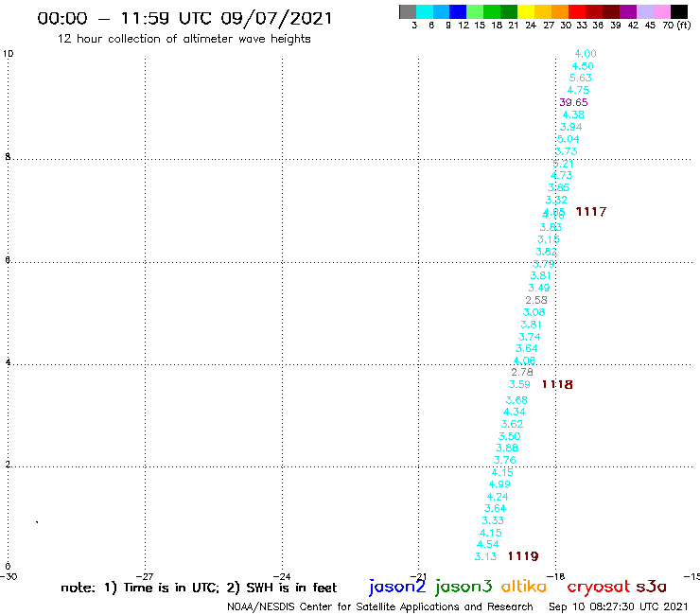Click the 3.59 value beside 1118
The height and width of the screenshot is (615, 700).
pyautogui.click(x=519, y=384)
